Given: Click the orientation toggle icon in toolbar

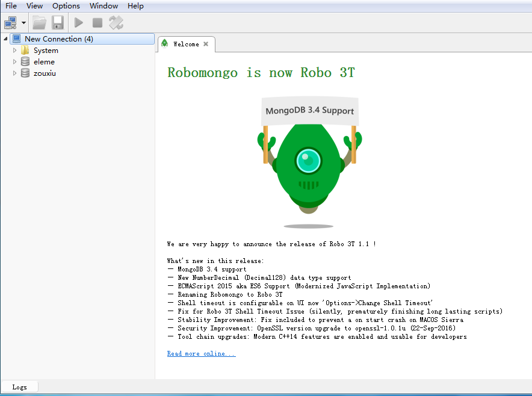Looking at the screenshot, I should coord(115,22).
